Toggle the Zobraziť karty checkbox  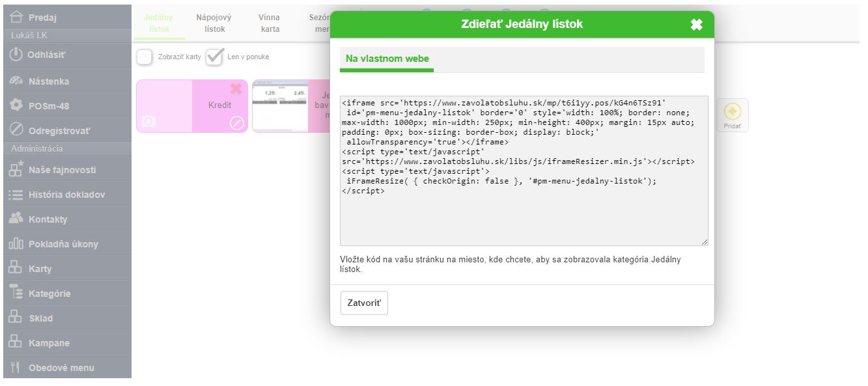tap(145, 57)
